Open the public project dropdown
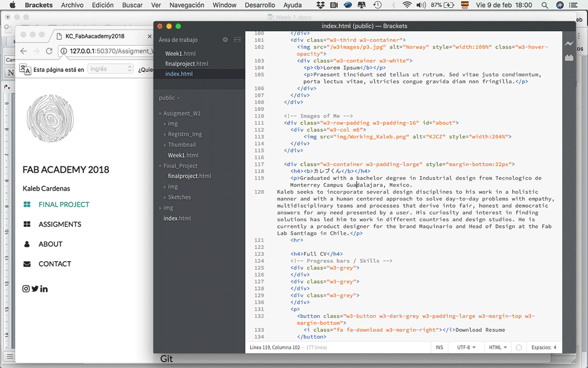The height and width of the screenshot is (368, 588). click(169, 98)
